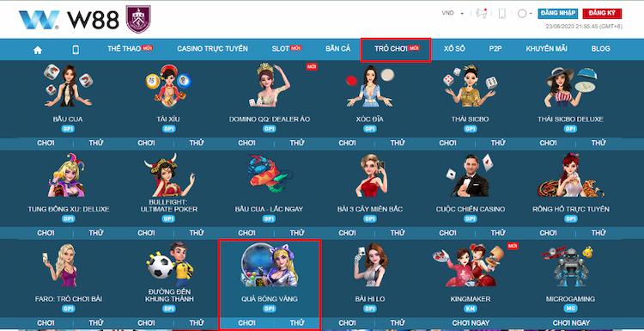This screenshot has height=331, width=644.
Task: Click the ĐĂNG NHẬP login button
Action: 559,13
